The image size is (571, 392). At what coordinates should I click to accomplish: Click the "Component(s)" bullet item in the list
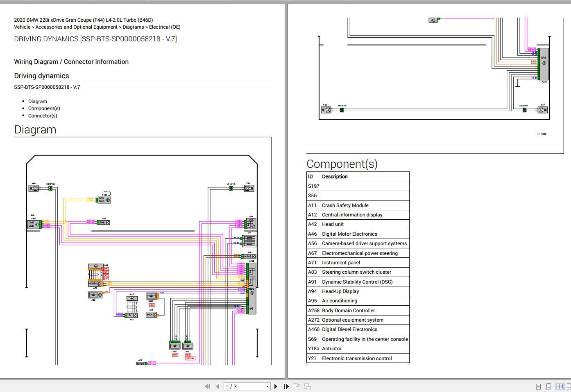(x=44, y=108)
